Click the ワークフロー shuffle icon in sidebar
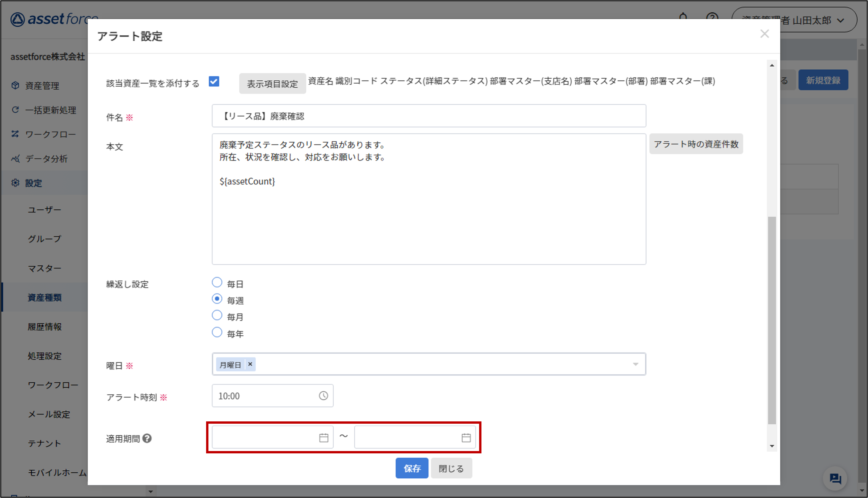This screenshot has width=868, height=498. 15,134
